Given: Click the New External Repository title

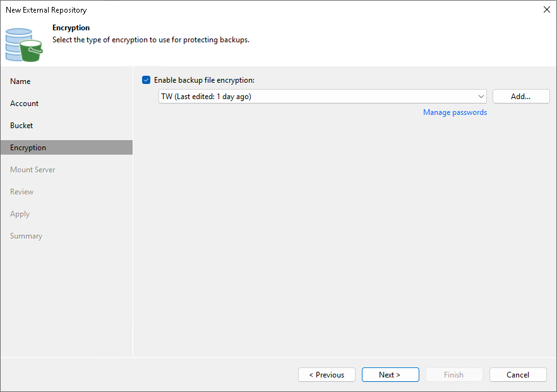Looking at the screenshot, I should 46,10.
